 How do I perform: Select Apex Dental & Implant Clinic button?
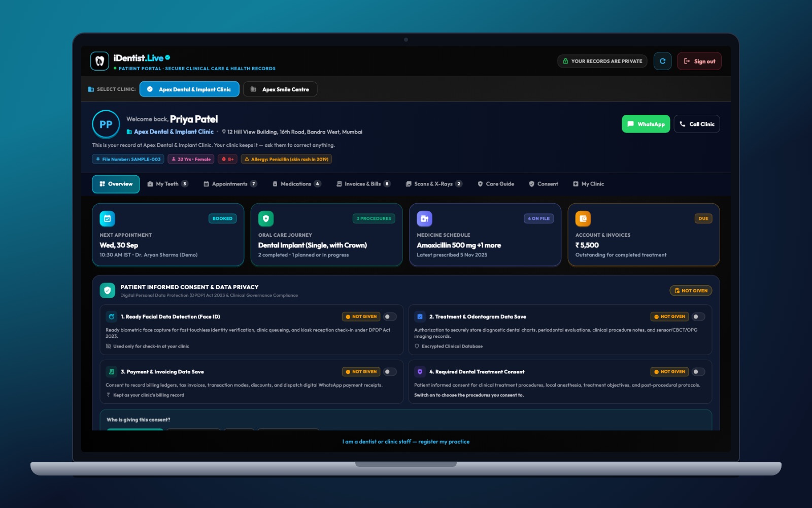189,89
